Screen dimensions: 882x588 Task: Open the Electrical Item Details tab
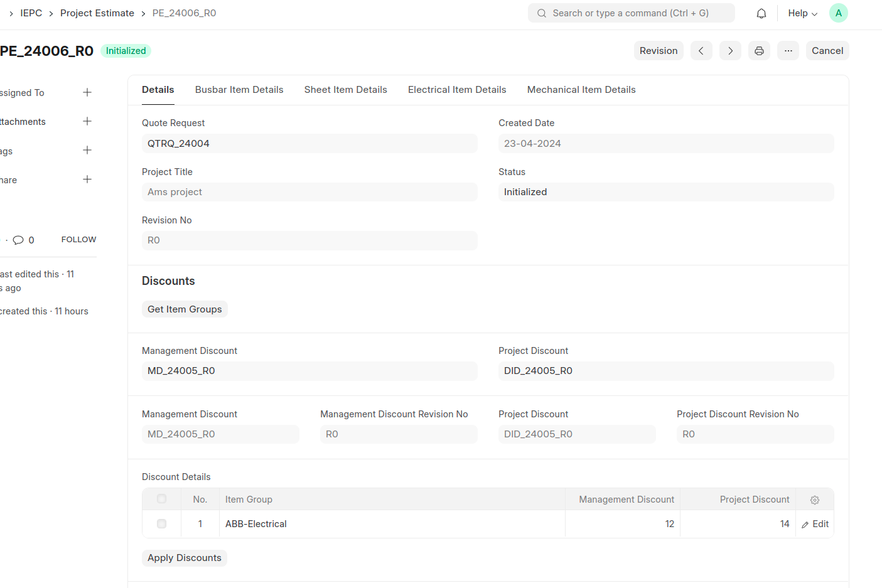click(457, 89)
